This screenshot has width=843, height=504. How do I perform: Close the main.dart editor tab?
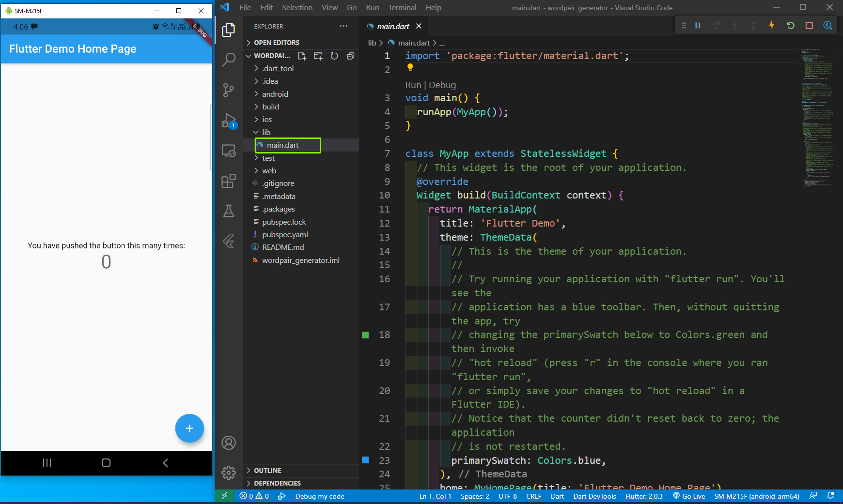pyautogui.click(x=419, y=26)
